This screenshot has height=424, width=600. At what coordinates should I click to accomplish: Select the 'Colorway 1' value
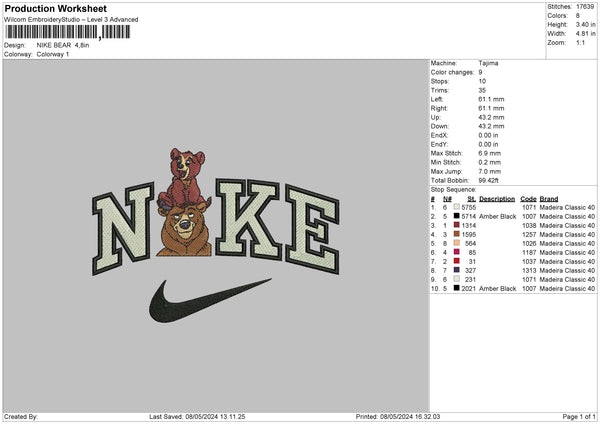(53, 54)
